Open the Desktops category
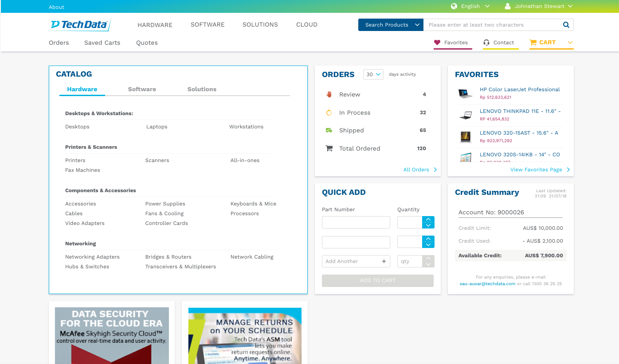The width and height of the screenshot is (619, 364). [x=77, y=127]
